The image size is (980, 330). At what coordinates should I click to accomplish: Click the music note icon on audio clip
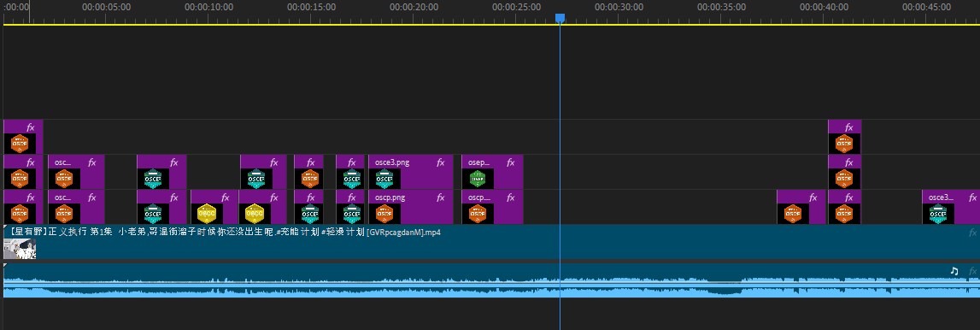point(954,271)
